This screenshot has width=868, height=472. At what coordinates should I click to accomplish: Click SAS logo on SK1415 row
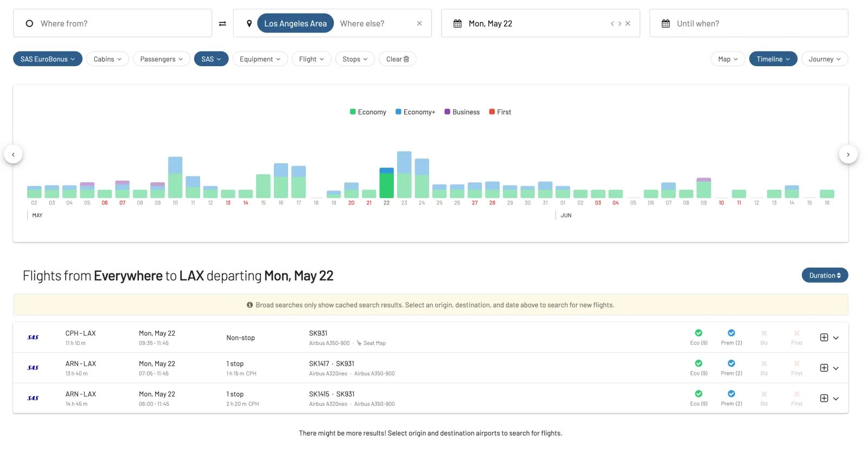[x=33, y=398]
